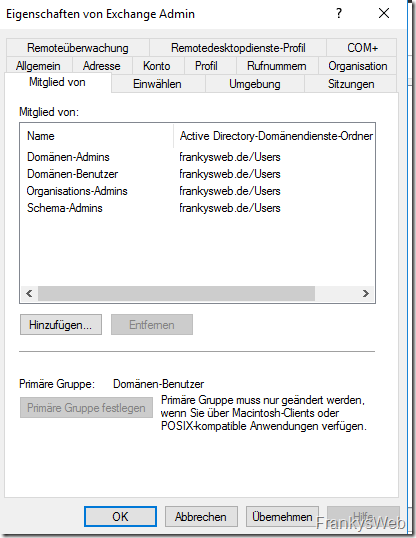Switch to the Organisation tab
This screenshot has width=416, height=538.
[x=358, y=66]
